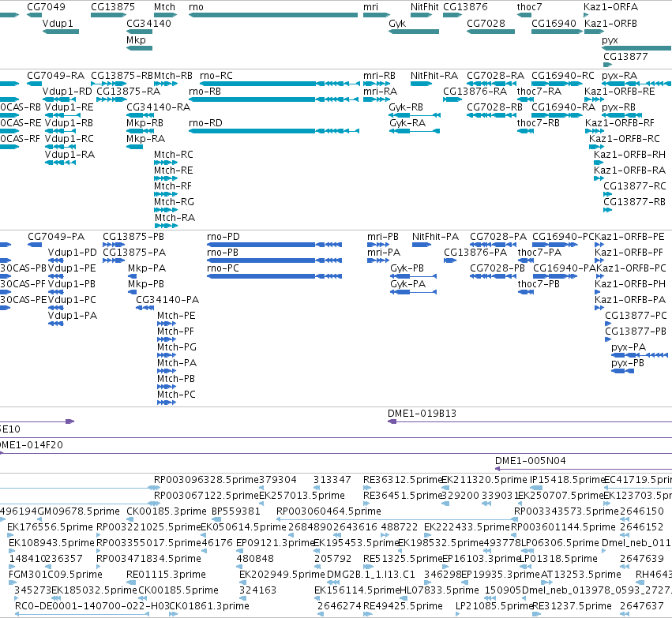Click the CG34140-PA protein label
672x618 pixels.
coord(167,300)
